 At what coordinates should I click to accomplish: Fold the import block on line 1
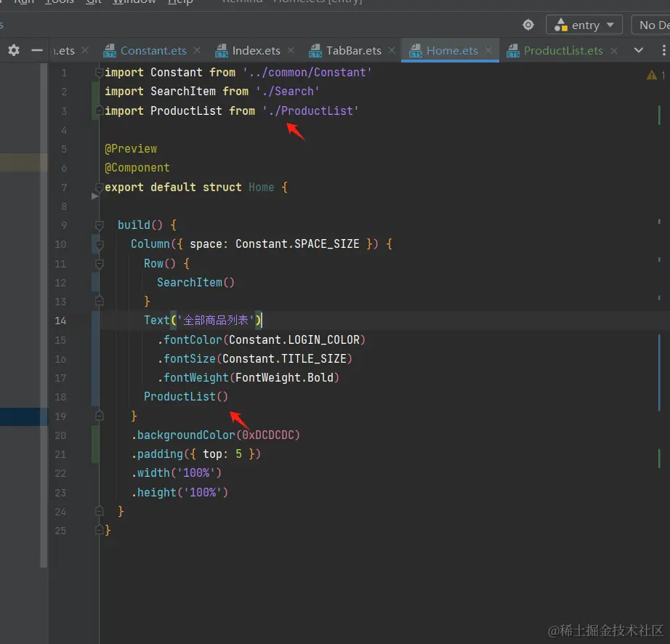(99, 73)
